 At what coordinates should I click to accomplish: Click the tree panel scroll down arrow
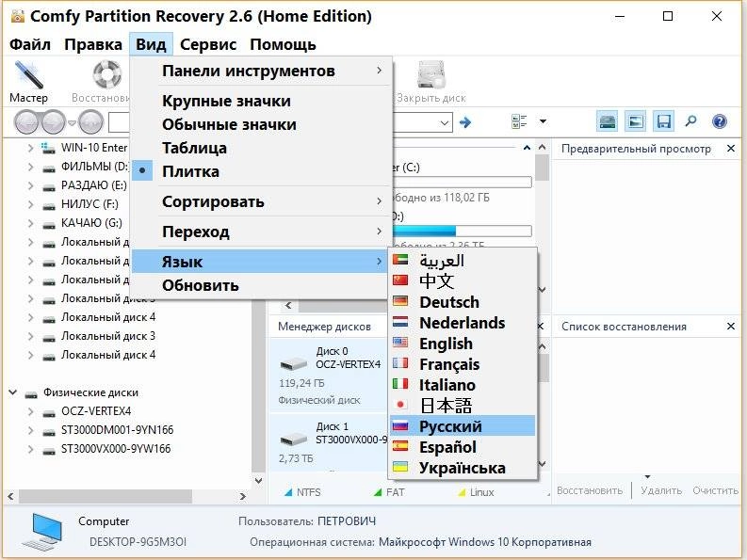pos(259,481)
